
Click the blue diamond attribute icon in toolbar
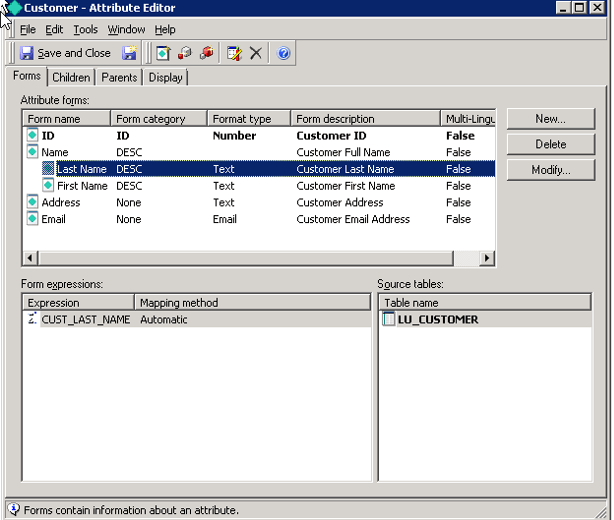coord(164,53)
